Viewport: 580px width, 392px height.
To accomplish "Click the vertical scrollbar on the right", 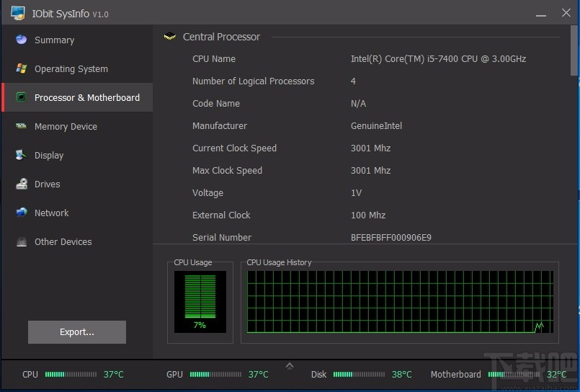I will pyautogui.click(x=574, y=50).
